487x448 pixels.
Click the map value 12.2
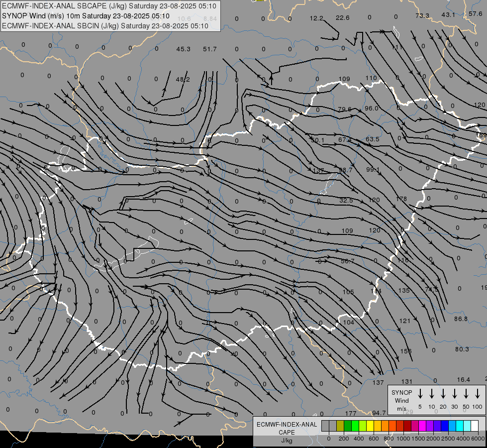[x=316, y=18]
